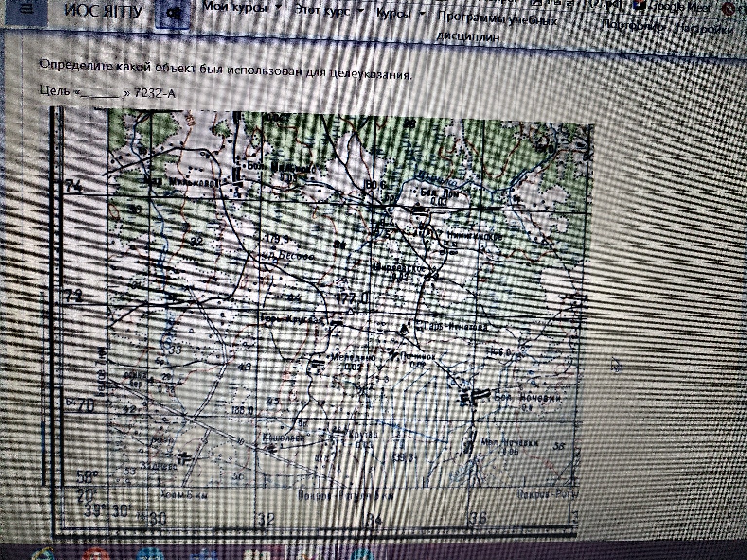This screenshot has width=747, height=560.
Task: Click the gears icon button beside ИОС ЯГПУ
Action: point(172,14)
